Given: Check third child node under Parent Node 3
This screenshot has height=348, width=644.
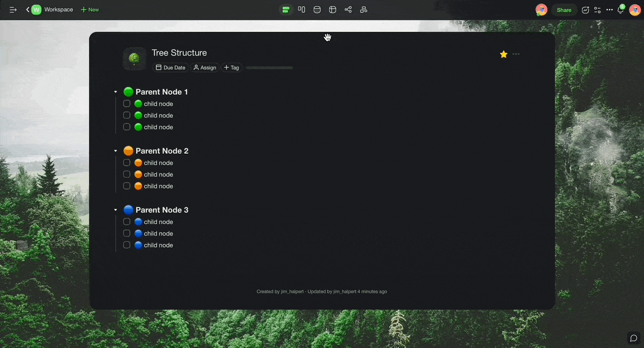Looking at the screenshot, I should coord(127,245).
